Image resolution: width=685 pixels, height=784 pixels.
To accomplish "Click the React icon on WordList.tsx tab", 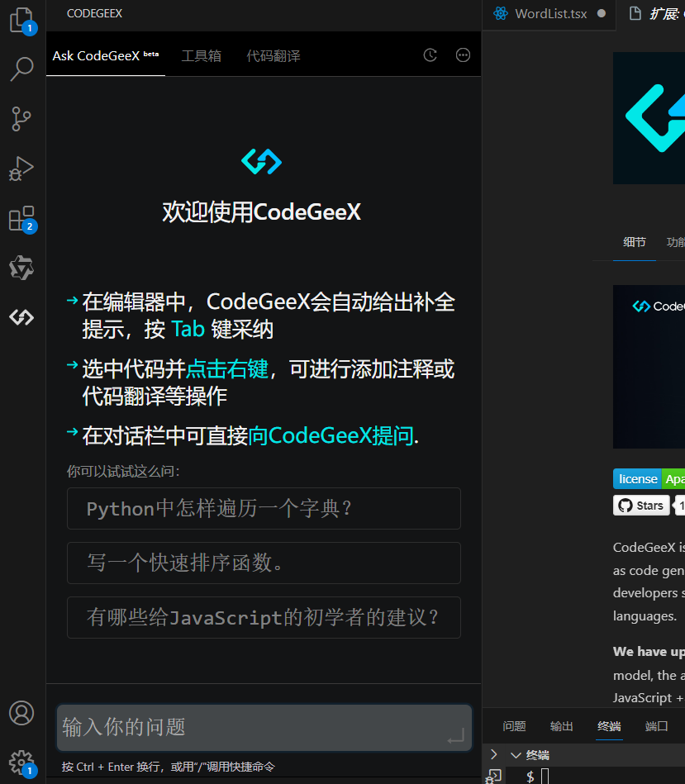I will coord(501,13).
